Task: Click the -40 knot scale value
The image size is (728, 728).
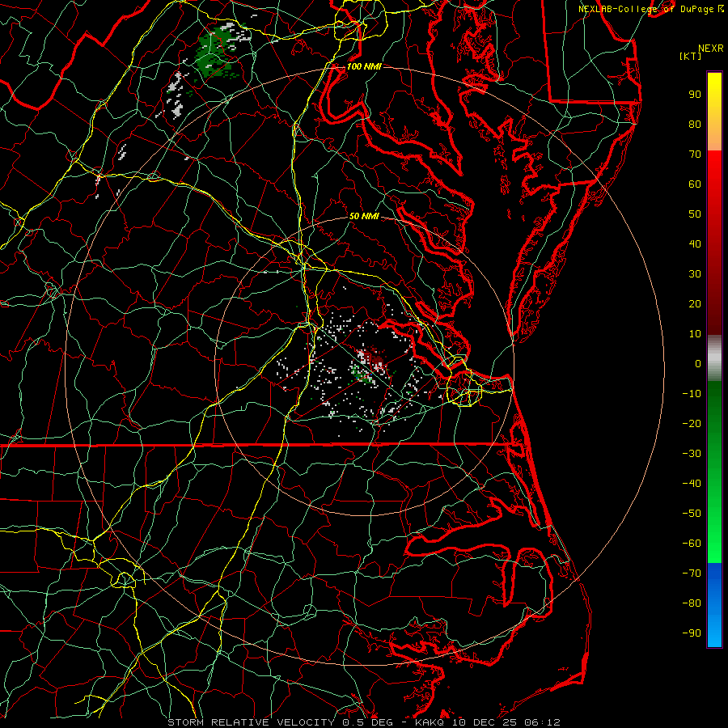Action: click(x=692, y=484)
